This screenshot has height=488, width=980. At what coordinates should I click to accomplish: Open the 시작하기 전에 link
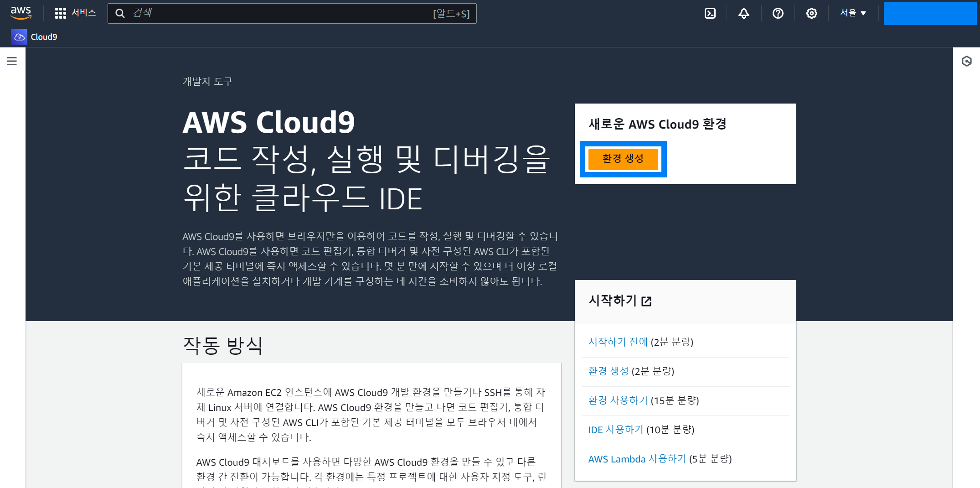click(x=618, y=342)
